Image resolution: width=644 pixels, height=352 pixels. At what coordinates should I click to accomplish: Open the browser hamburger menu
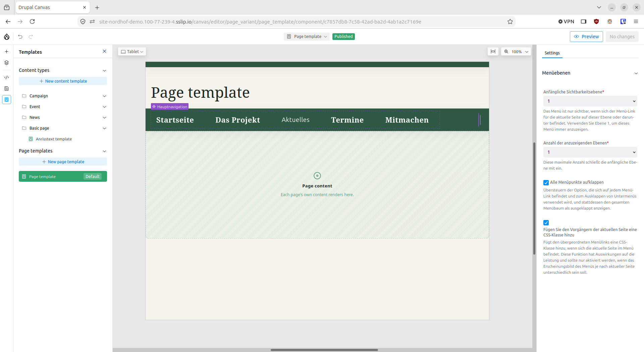click(636, 21)
